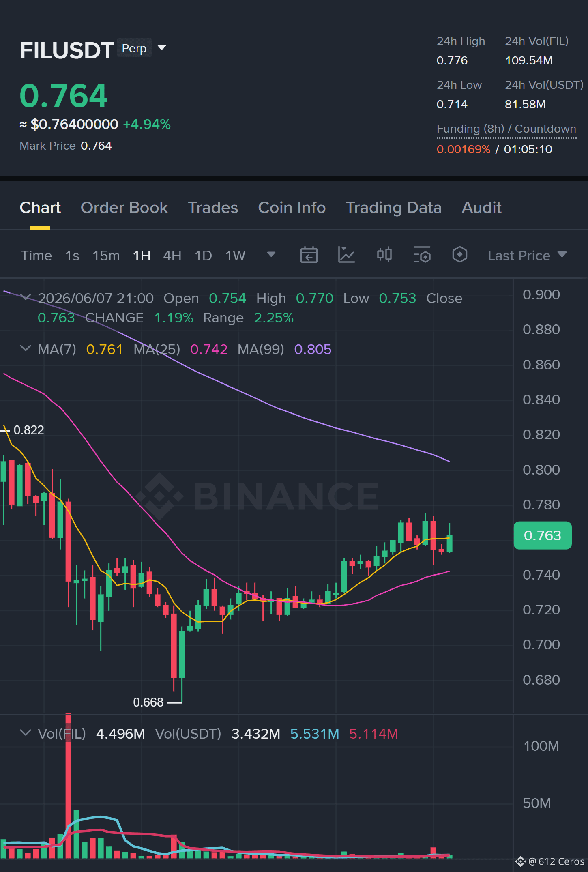Open the chart display settings icon
This screenshot has height=872, width=588.
point(422,255)
